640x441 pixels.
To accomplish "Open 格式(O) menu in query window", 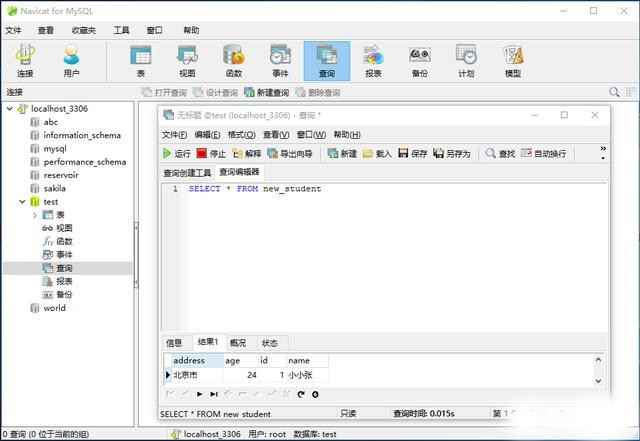I will pos(242,135).
